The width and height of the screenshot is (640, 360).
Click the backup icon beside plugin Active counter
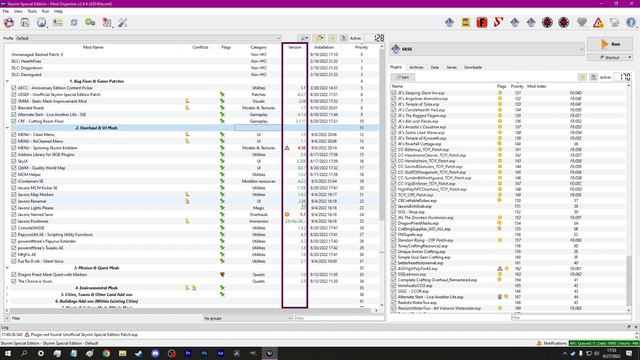click(x=593, y=77)
